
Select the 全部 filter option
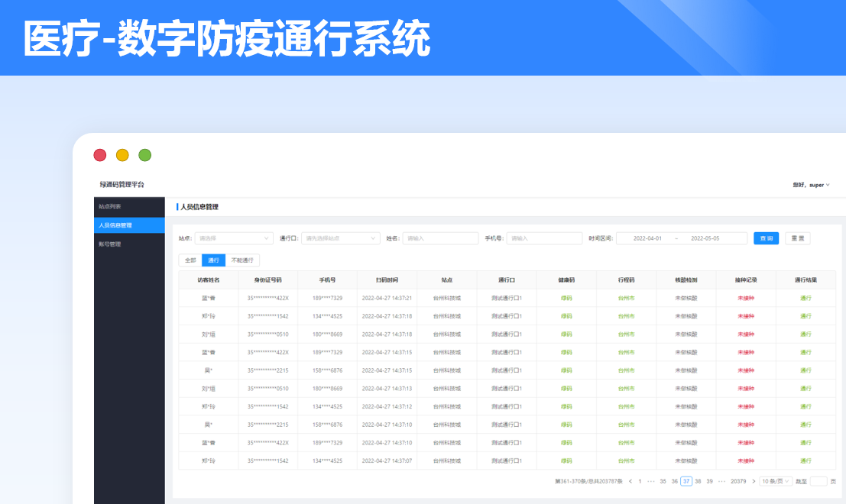(x=190, y=260)
